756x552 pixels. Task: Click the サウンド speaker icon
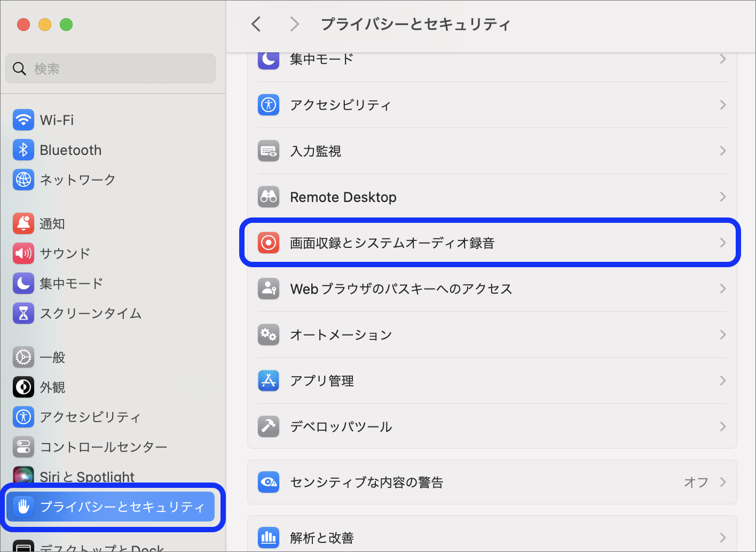pyautogui.click(x=23, y=253)
